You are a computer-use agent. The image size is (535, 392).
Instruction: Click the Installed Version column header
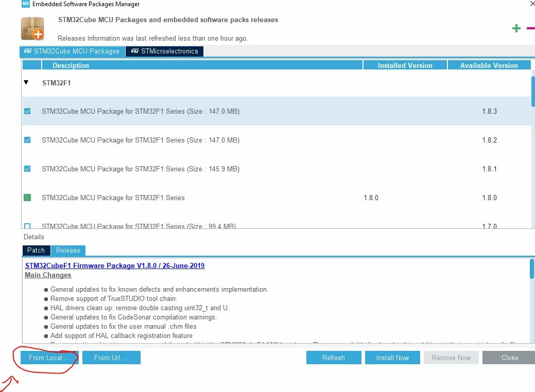[x=405, y=65]
